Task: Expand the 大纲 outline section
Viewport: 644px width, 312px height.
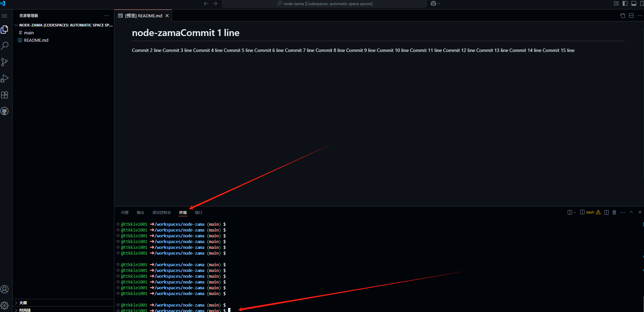Action: tap(23, 303)
